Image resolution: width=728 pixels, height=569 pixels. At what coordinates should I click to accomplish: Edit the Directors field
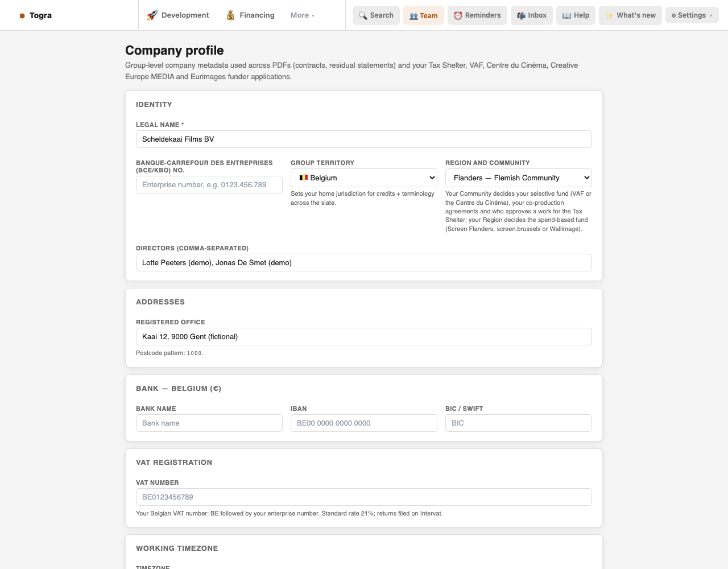(364, 263)
